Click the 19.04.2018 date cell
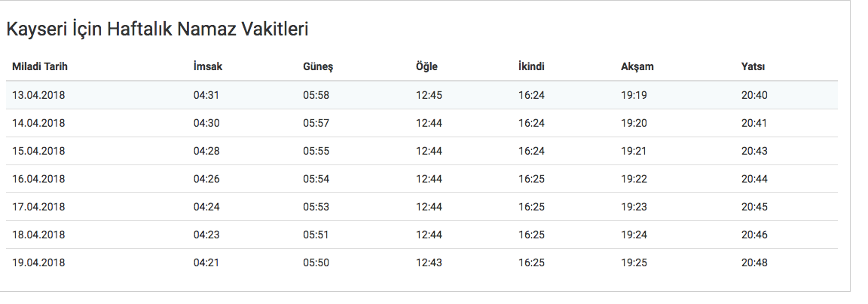This screenshot has height=304, width=868. coord(38,263)
